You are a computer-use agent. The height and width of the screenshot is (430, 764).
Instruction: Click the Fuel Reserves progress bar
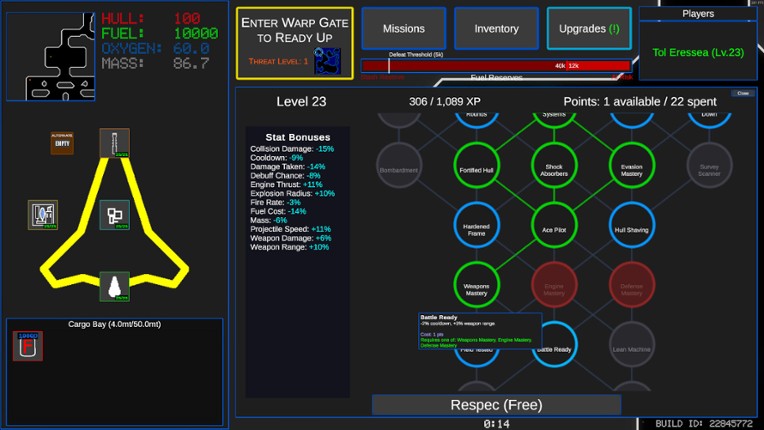click(x=496, y=66)
